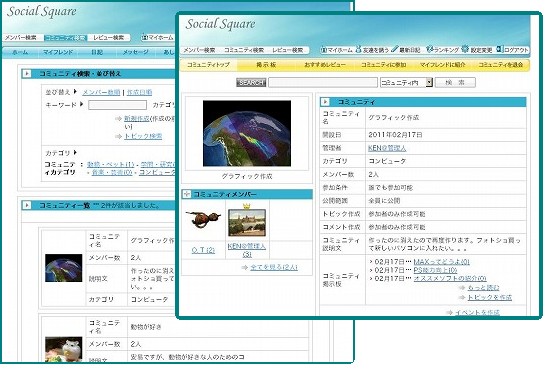551x378 pixels.
Task: Open KEN@管理人 administrator link
Action: [x=387, y=148]
